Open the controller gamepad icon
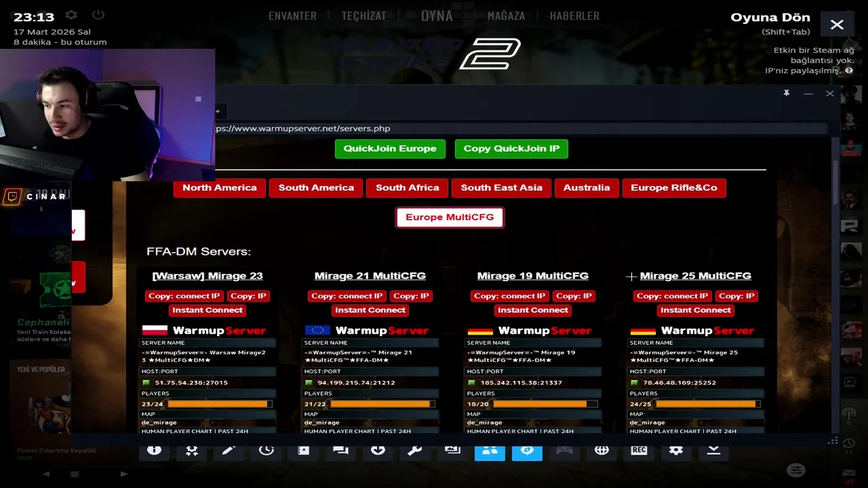Viewport: 868px width, 488px height. coord(564,450)
